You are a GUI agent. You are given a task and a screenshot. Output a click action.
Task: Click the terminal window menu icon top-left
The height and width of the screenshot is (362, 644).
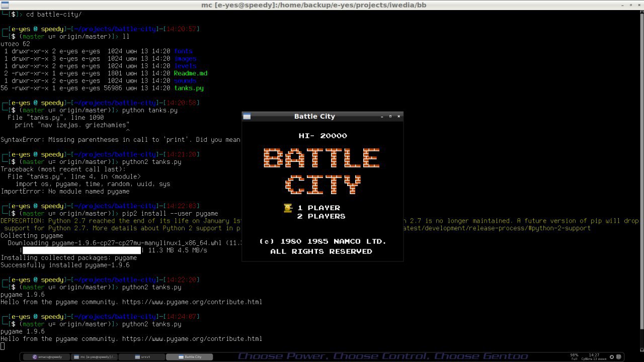click(x=5, y=5)
